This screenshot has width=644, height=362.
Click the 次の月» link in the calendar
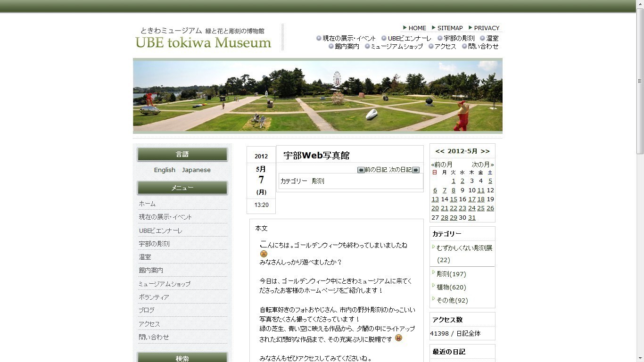pos(483,165)
